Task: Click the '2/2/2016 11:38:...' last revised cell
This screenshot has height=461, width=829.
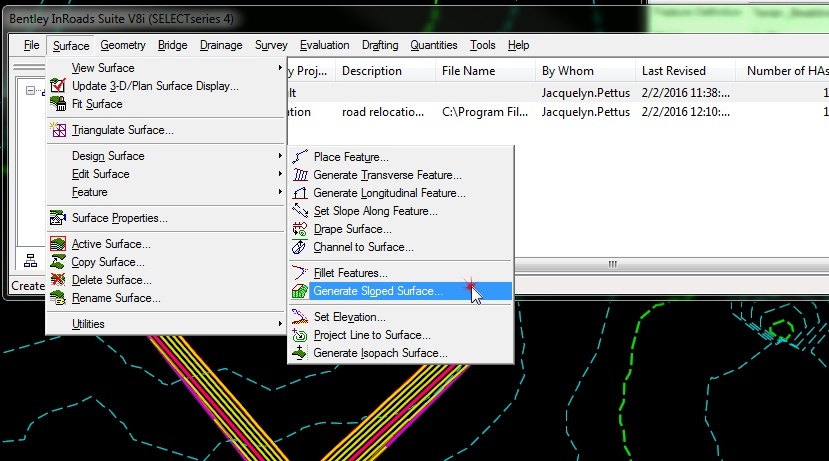Action: 686,93
